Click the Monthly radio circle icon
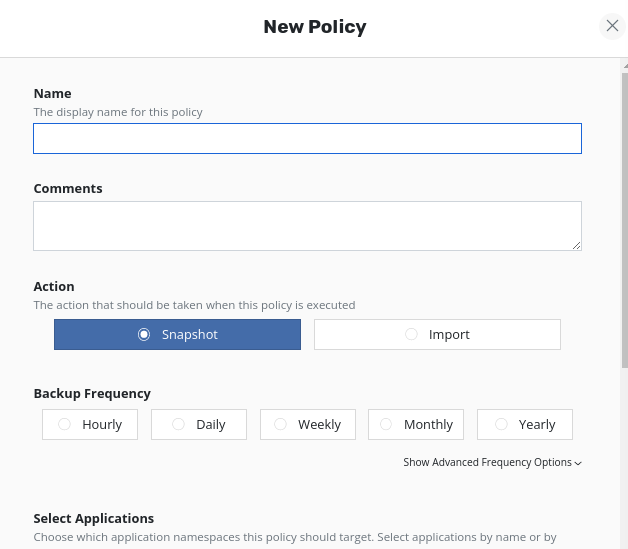 pos(386,425)
